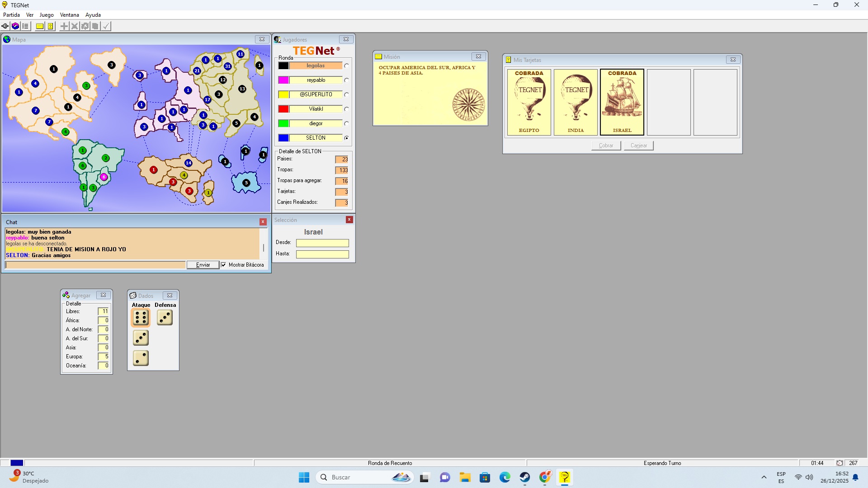868x488 pixels.
Task: Toggle Mostrar Bitácora checkbox
Action: [x=223, y=265]
